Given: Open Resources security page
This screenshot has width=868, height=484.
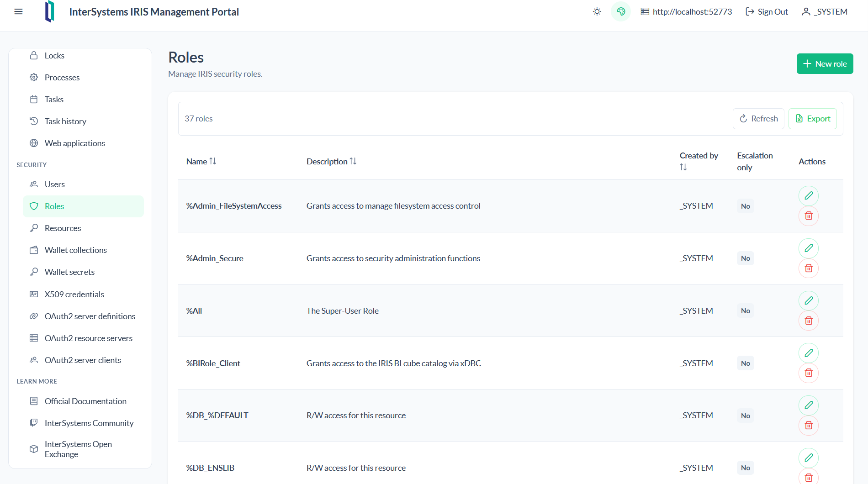Looking at the screenshot, I should pos(83,228).
